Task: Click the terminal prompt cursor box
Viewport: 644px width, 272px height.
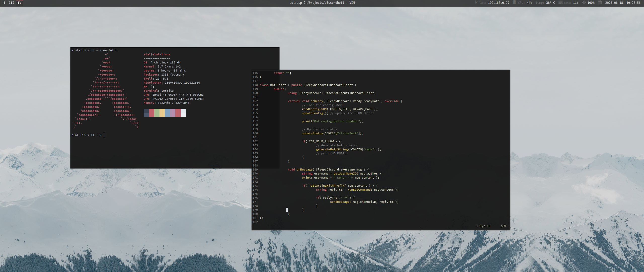Action: [104, 135]
